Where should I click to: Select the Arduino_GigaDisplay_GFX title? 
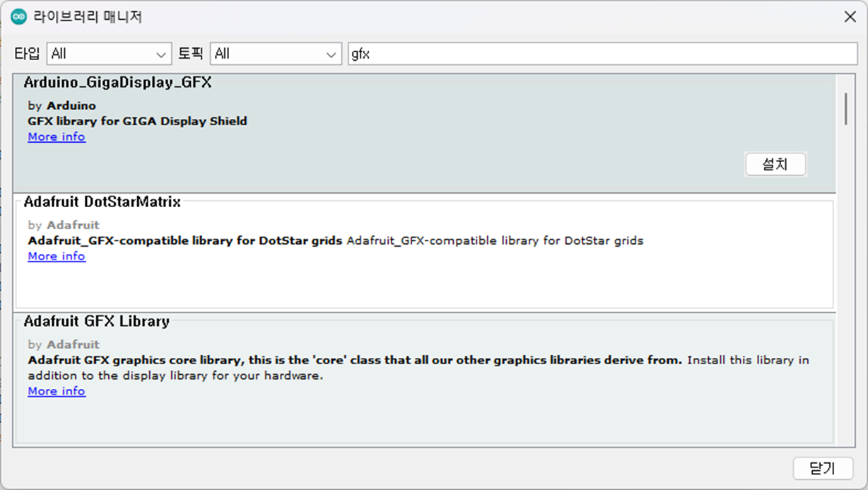[x=118, y=83]
